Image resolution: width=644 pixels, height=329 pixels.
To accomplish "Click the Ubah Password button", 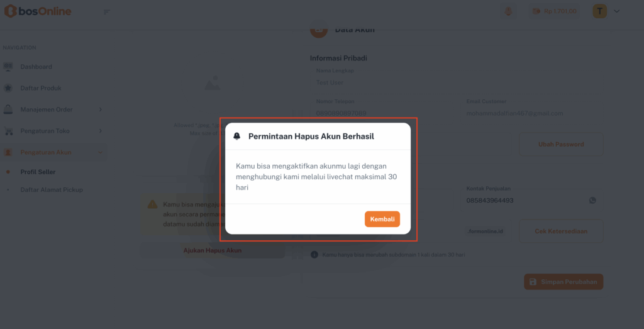I will click(x=561, y=144).
